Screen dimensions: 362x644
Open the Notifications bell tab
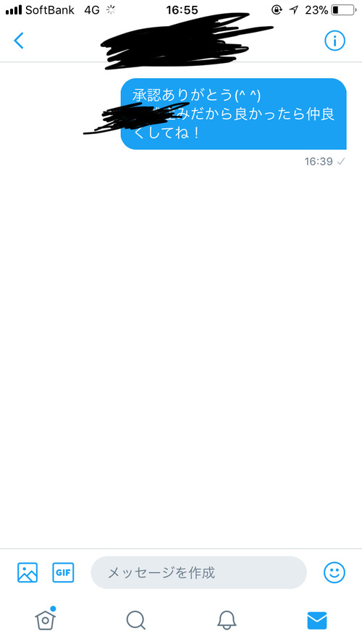click(x=227, y=620)
